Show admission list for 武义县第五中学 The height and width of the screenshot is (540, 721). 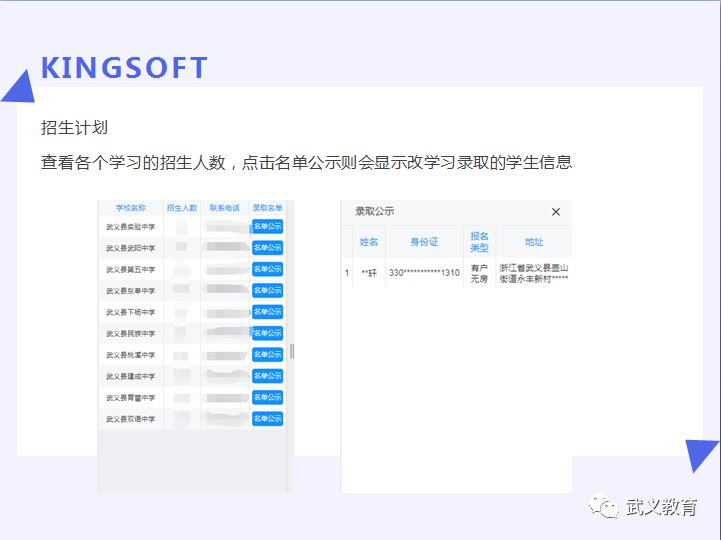point(267,269)
